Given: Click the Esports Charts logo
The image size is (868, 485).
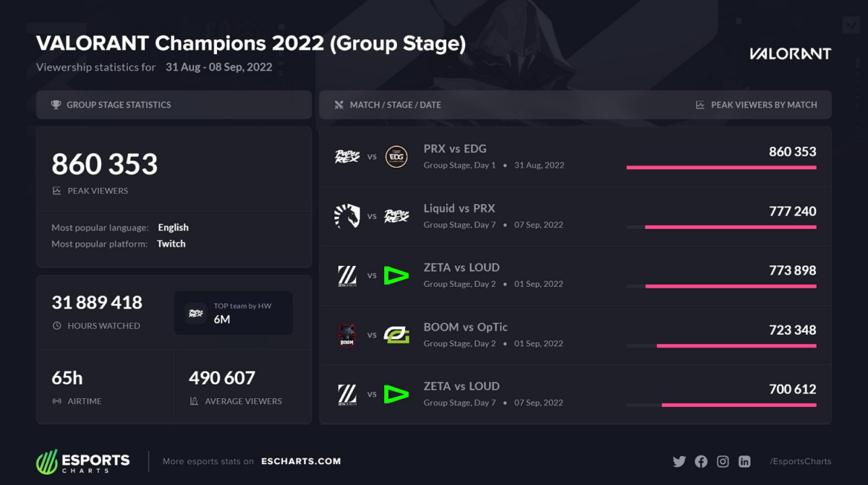Looking at the screenshot, I should click(83, 461).
